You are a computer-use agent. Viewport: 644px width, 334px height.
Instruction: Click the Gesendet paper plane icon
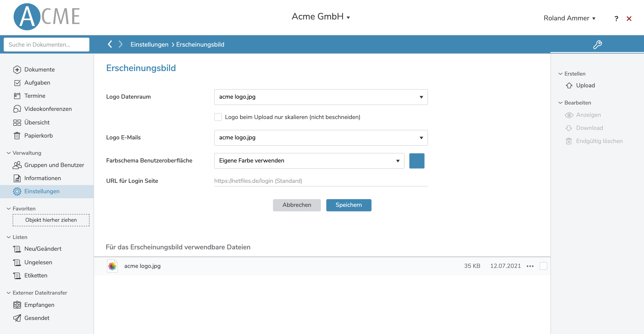coord(17,318)
